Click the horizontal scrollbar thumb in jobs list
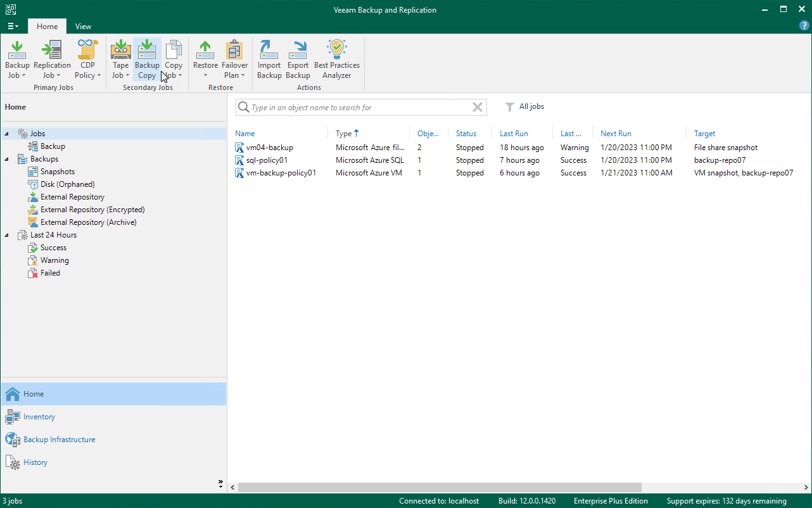Viewport: 812px width, 508px height. pos(440,488)
